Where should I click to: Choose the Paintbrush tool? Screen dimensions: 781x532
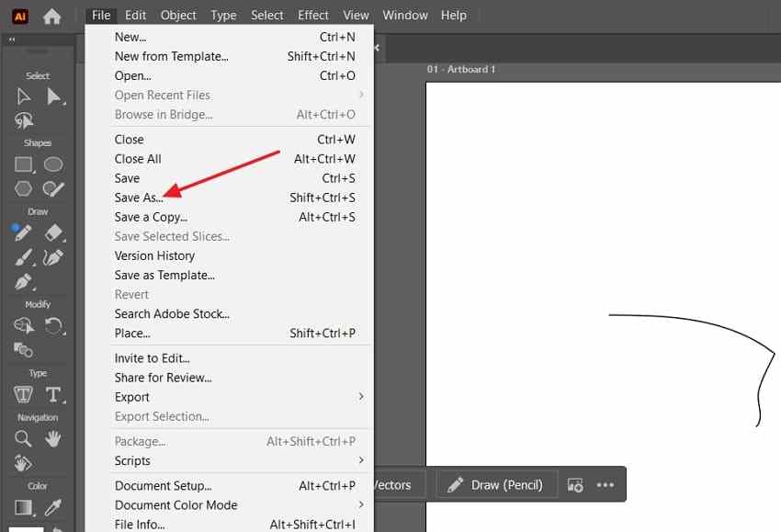click(23, 257)
